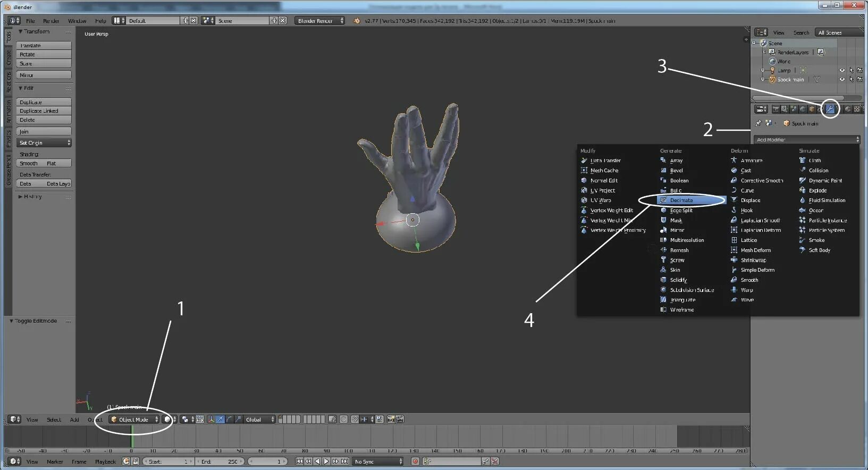This screenshot has width=868, height=470.
Task: Open the Object Mode selector dropdown
Action: (134, 419)
